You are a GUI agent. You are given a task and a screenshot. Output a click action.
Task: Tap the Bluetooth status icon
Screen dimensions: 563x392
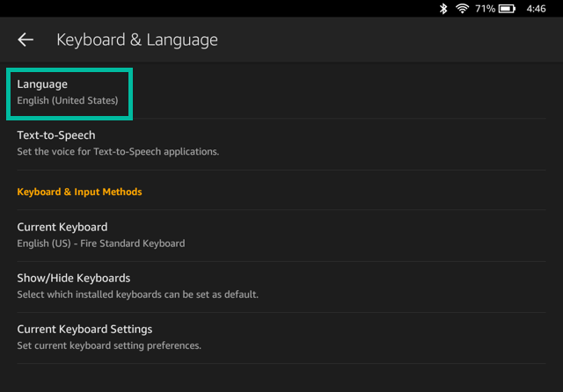[x=443, y=9]
